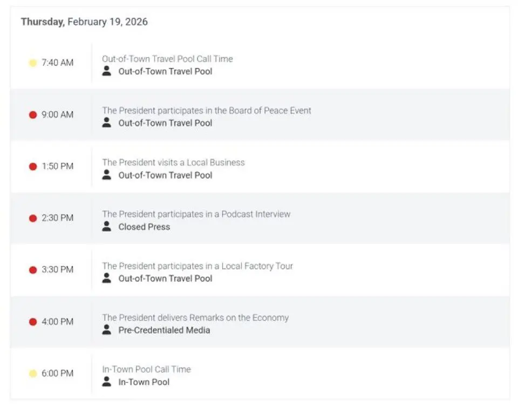Open the Local Factory Tour event
This screenshot has height=407, width=532.
pyautogui.click(x=197, y=266)
